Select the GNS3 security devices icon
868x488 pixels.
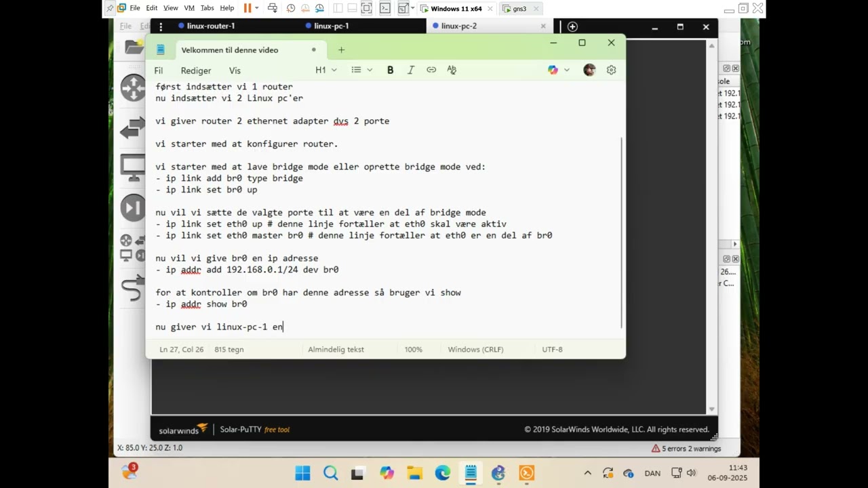click(x=133, y=207)
